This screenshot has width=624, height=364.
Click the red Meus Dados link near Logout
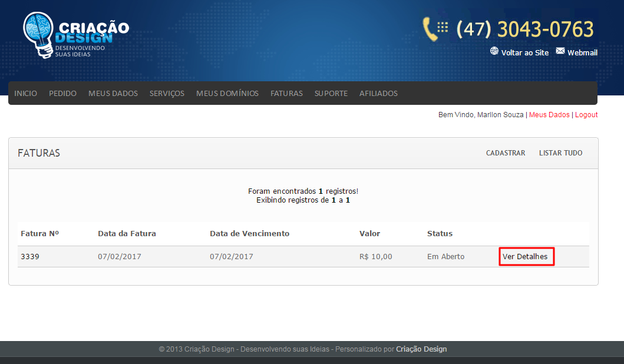pos(549,115)
